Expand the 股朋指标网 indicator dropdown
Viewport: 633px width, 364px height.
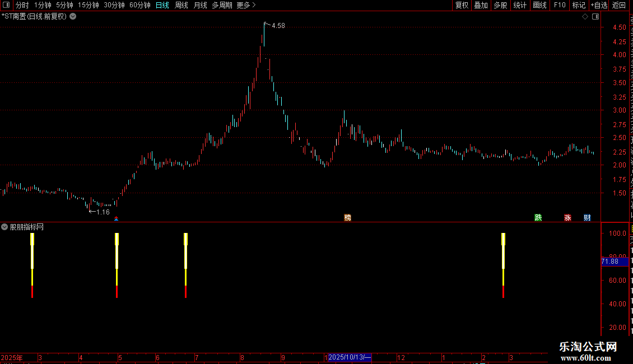(x=4, y=227)
